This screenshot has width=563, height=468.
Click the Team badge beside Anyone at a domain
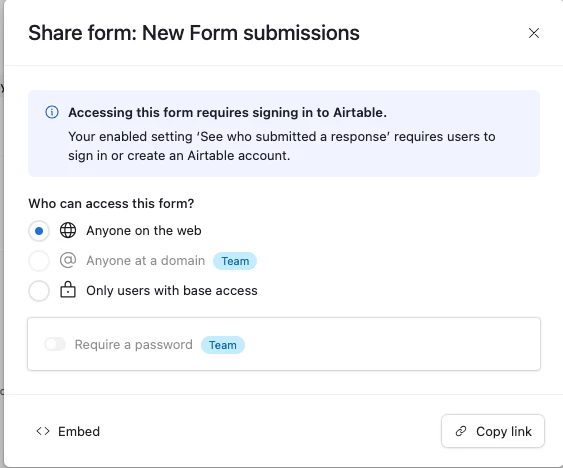[x=235, y=261]
